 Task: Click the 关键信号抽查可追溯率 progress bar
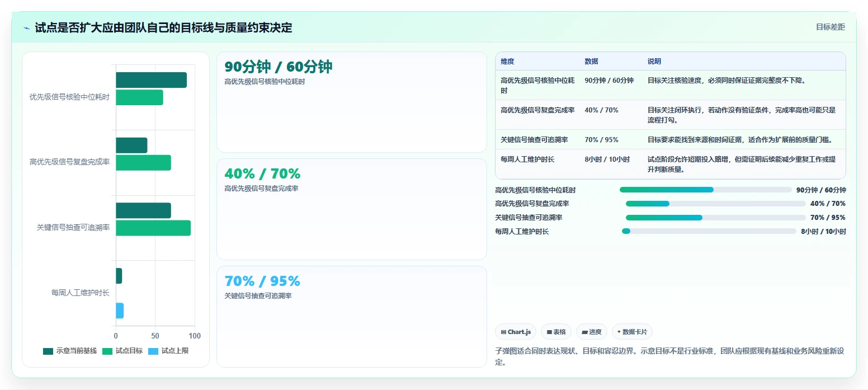(715, 218)
